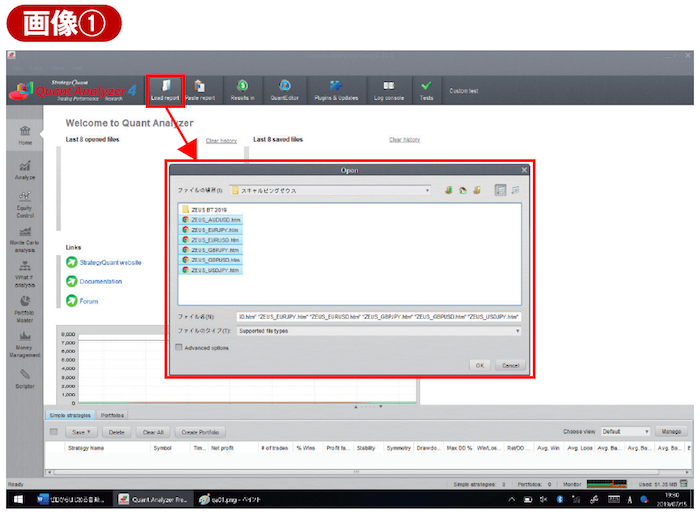Viewport: 700px width, 514px height.
Task: Click Clear history for saved files
Action: tap(404, 140)
